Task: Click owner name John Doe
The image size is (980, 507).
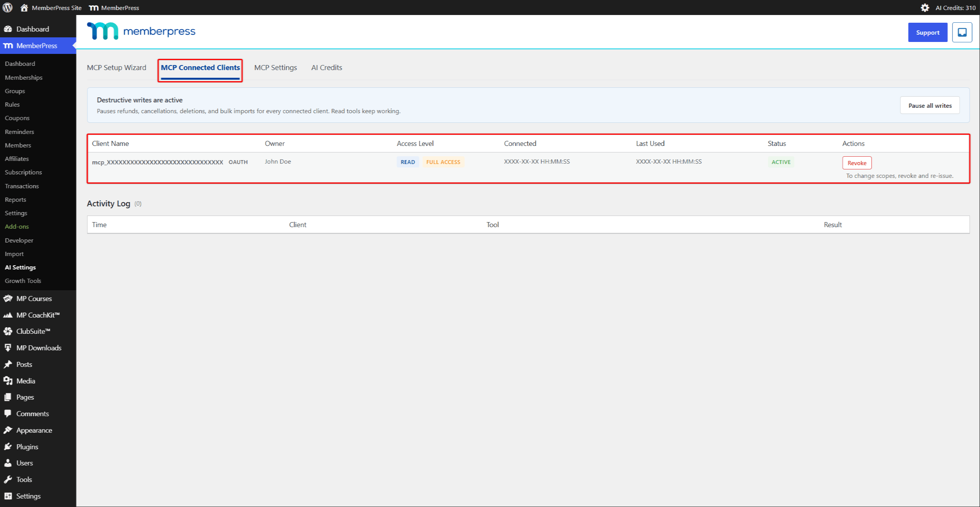Action: pos(278,162)
